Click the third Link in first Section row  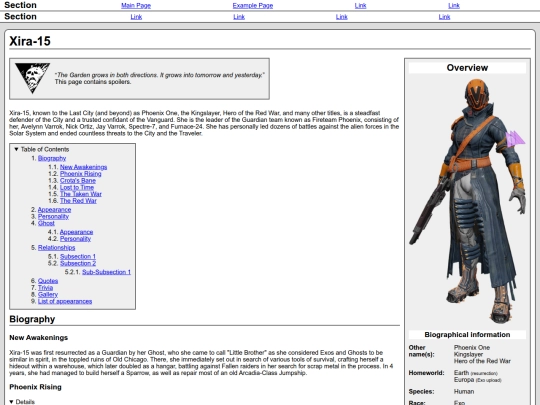(361, 6)
